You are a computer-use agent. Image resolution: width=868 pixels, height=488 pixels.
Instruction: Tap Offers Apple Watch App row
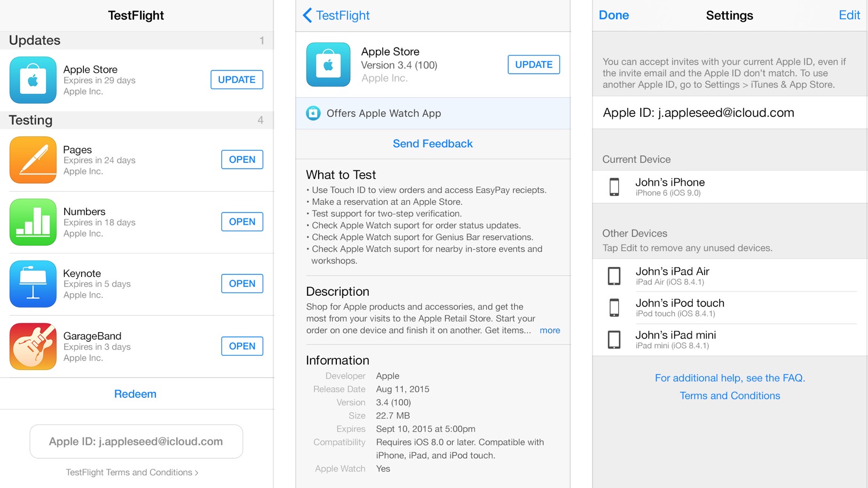pyautogui.click(x=433, y=113)
